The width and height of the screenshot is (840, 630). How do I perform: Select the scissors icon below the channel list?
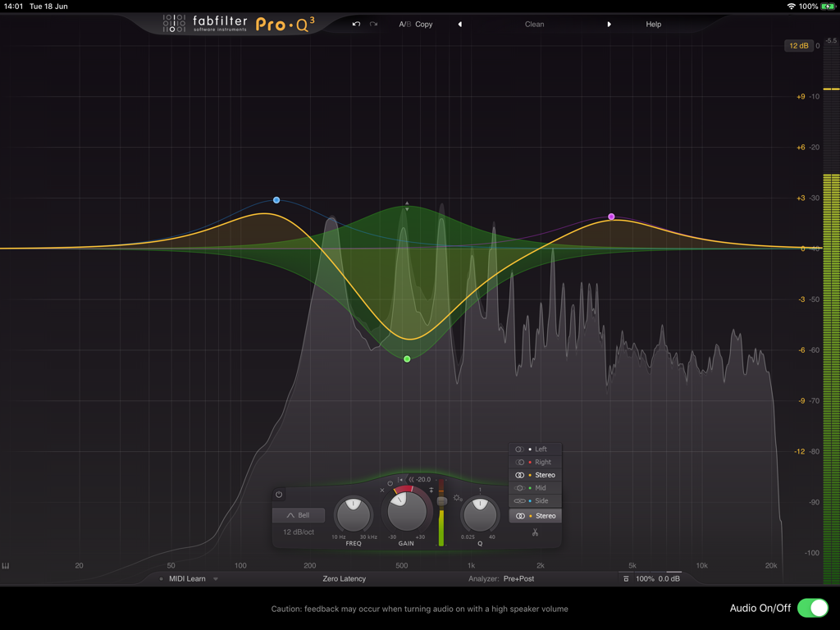click(534, 532)
